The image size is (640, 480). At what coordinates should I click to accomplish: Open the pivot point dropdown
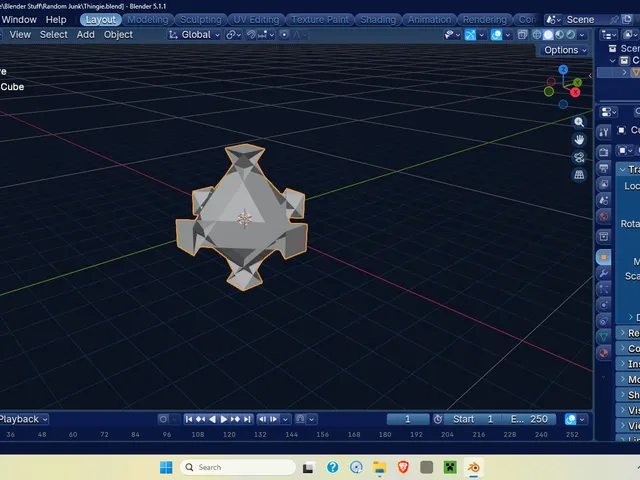tap(233, 35)
